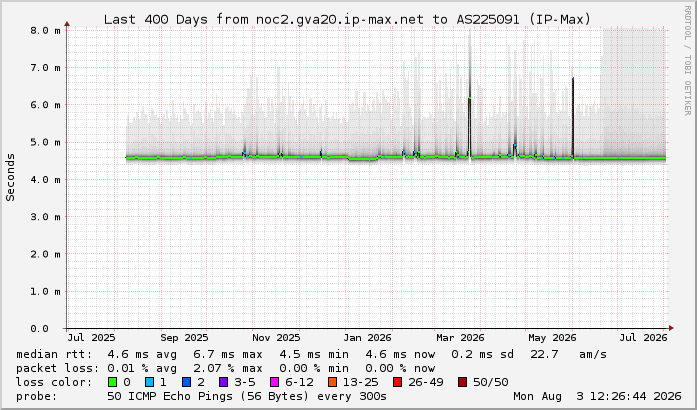Click the orange loss swatch labeled 13-25

point(332,382)
